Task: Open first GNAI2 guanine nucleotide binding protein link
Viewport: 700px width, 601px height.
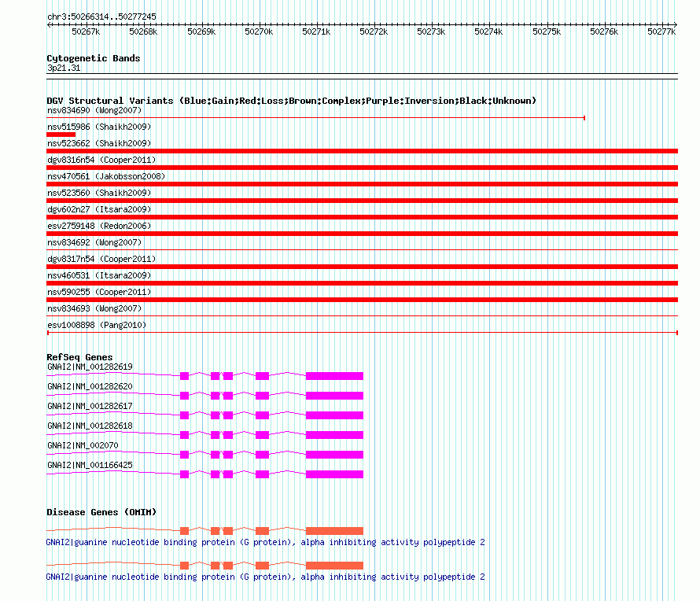Action: [x=265, y=542]
